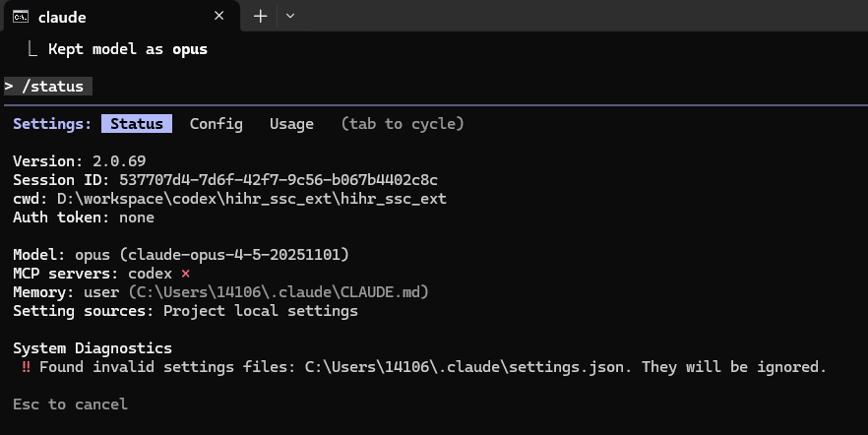The width and height of the screenshot is (868, 435).
Task: Click the model name claude-opus-4-5-20251101
Action: point(234,255)
